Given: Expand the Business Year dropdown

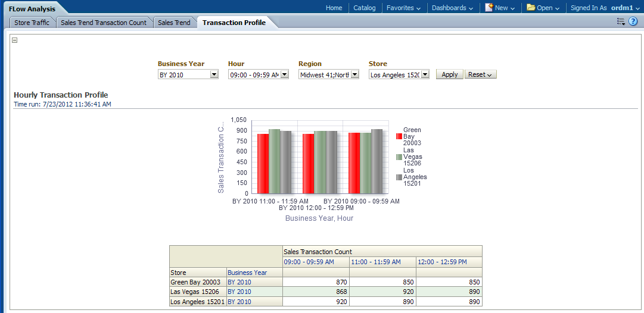Looking at the screenshot, I should [214, 75].
